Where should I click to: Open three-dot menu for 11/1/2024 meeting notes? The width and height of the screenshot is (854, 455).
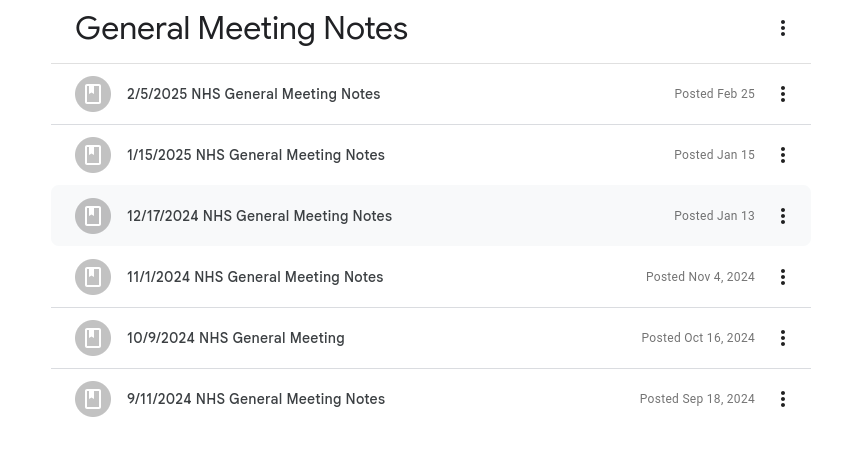click(783, 277)
